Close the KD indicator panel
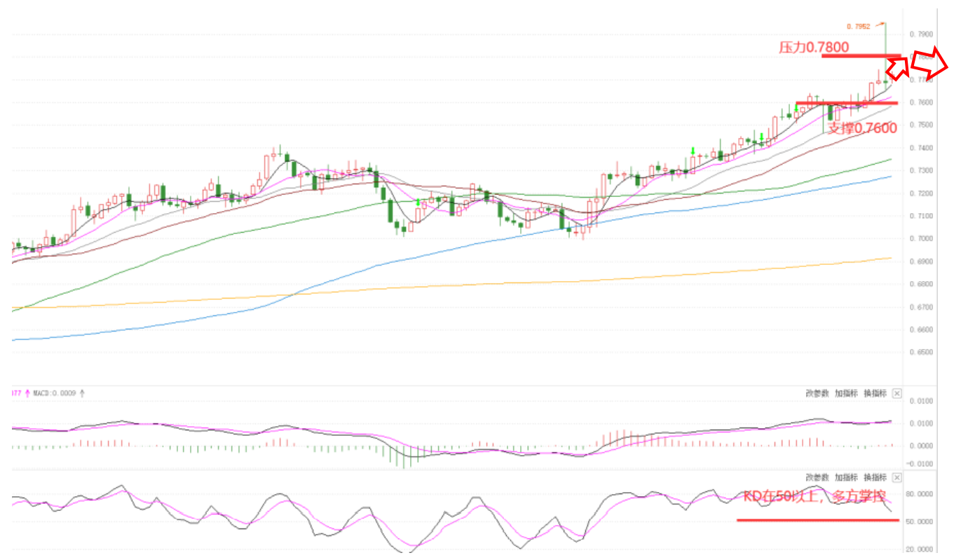Viewport: 954px width, 560px height. click(897, 477)
